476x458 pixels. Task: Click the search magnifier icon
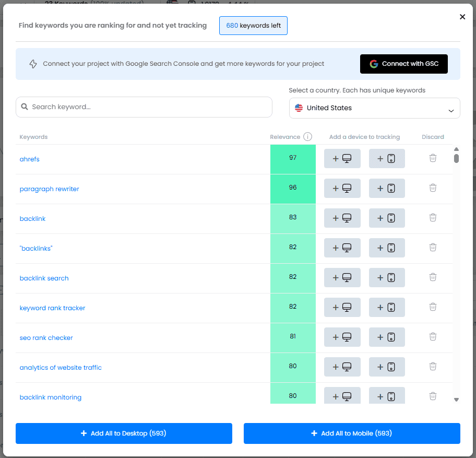(x=25, y=107)
